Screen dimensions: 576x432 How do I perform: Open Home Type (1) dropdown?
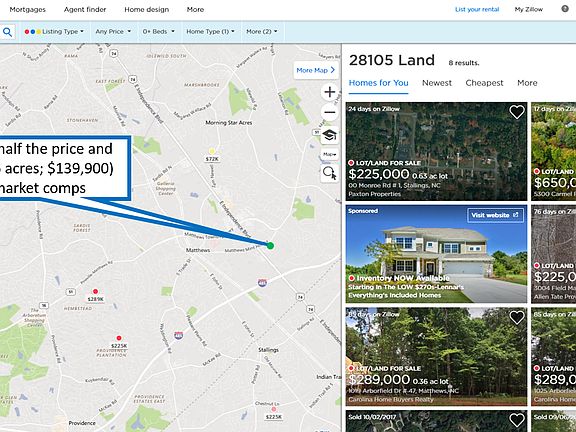[210, 32]
